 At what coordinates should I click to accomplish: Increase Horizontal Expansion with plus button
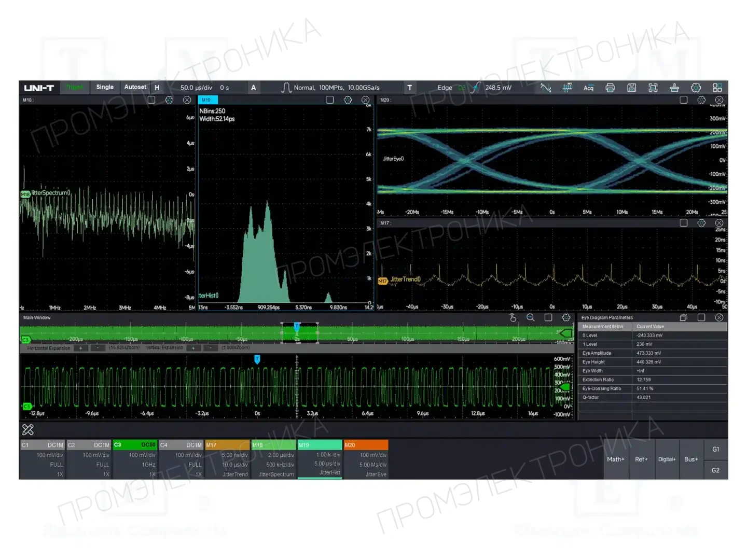coord(81,348)
